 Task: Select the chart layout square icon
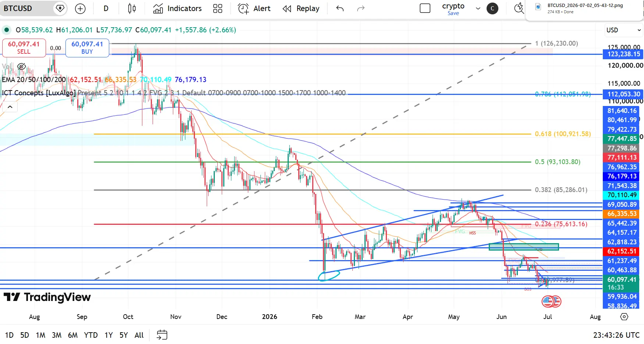[425, 8]
